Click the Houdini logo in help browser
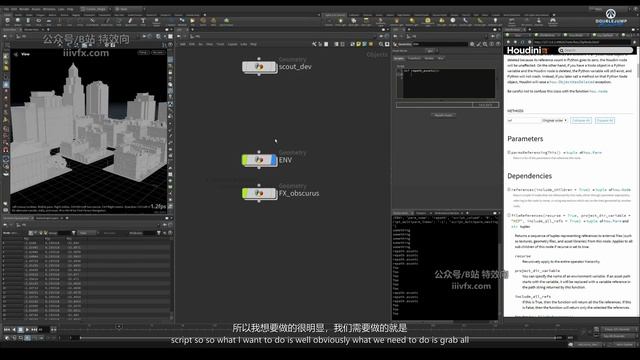This screenshot has height=360, width=640. pyautogui.click(x=527, y=50)
